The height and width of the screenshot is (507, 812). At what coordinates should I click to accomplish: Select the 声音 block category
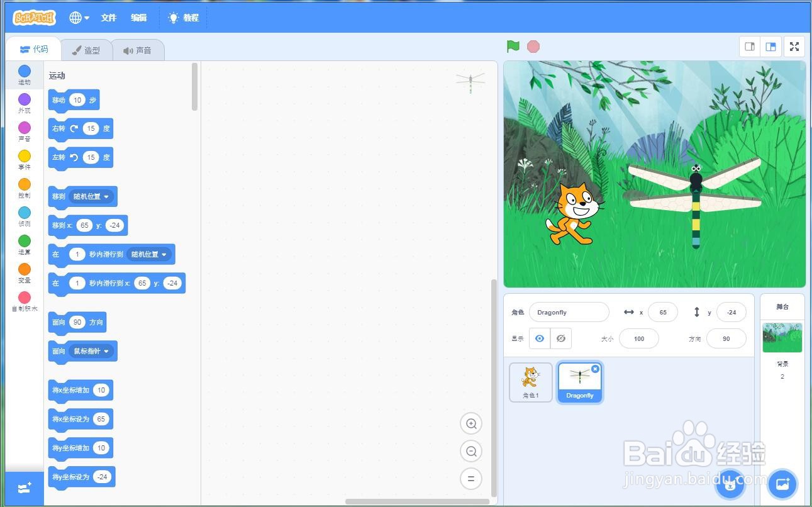point(24,131)
